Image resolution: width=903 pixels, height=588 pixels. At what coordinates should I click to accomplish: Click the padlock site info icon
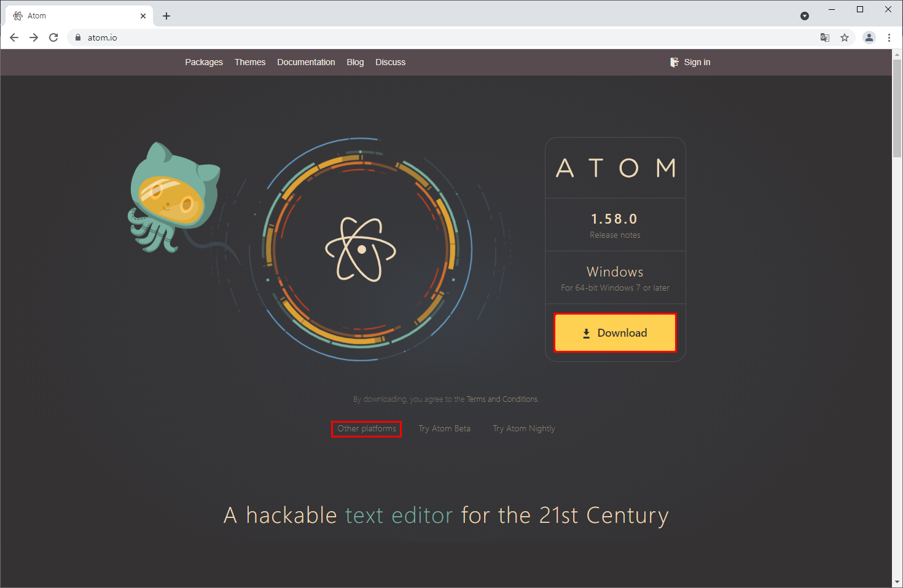(x=78, y=37)
